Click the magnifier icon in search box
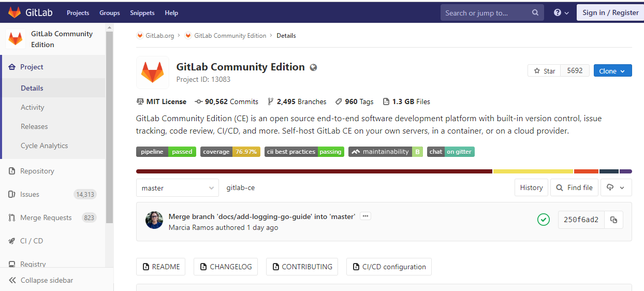Viewport: 644px width, 291px height. click(x=535, y=12)
